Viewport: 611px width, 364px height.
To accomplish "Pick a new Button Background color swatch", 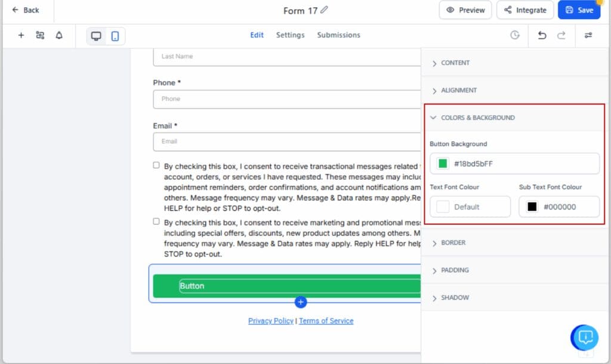I will click(442, 163).
